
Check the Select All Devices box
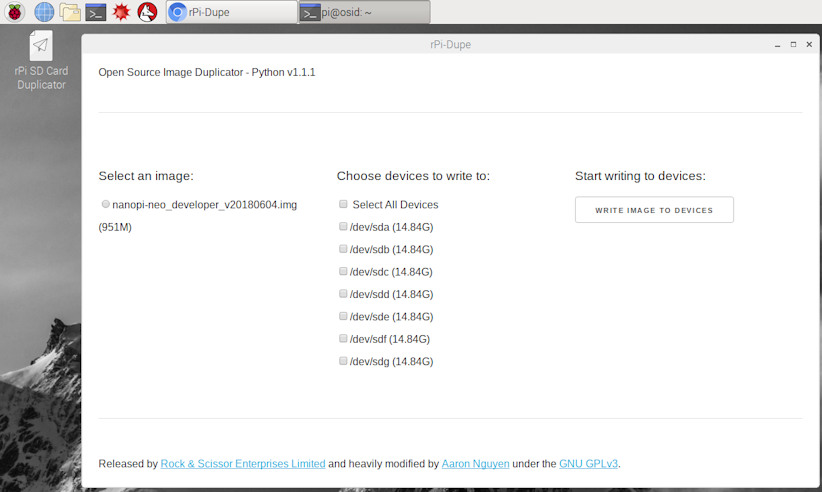click(343, 204)
